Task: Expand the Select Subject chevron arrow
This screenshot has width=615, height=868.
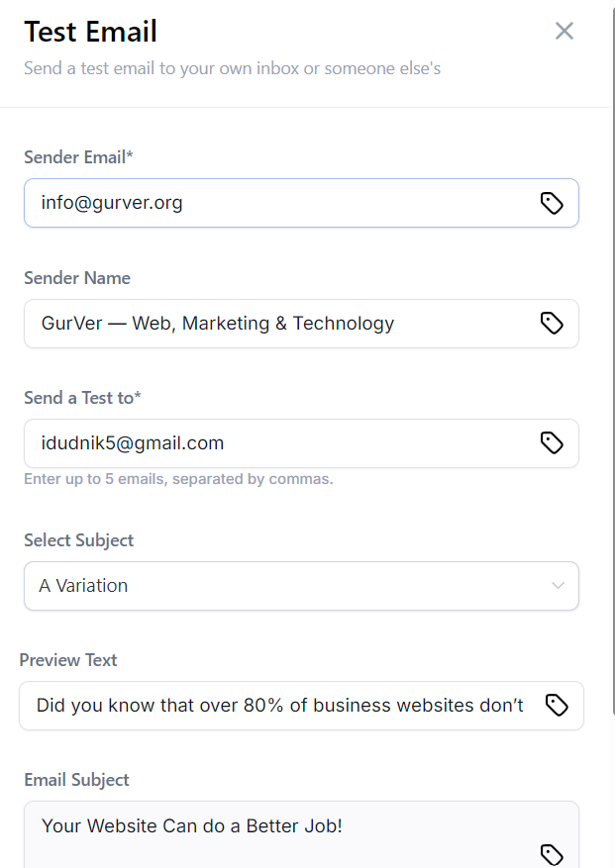Action: pos(558,586)
